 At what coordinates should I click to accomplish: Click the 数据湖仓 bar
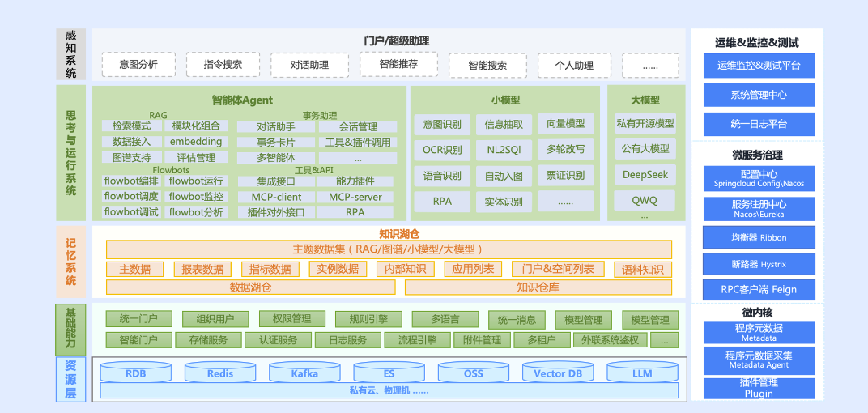point(250,287)
